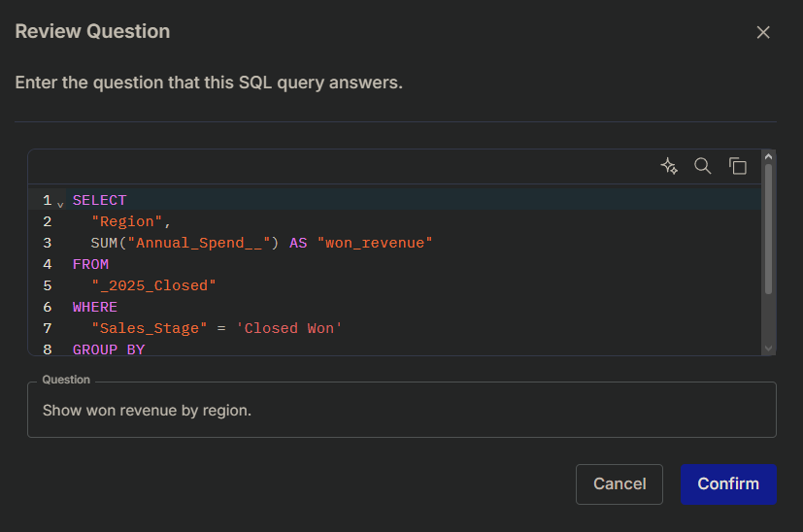Click line number 3 in the gutter

(48, 243)
